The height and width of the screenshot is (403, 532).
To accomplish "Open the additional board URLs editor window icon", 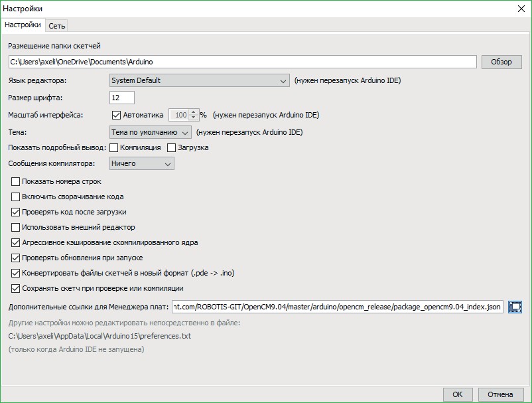I will pos(515,307).
